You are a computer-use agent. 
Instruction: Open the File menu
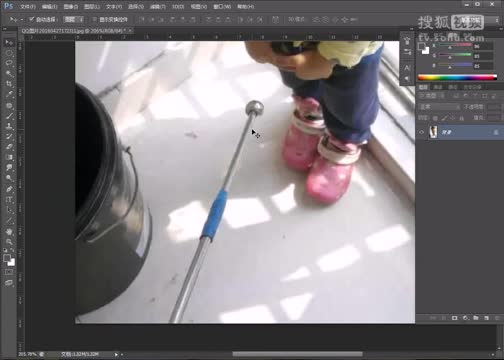27,6
